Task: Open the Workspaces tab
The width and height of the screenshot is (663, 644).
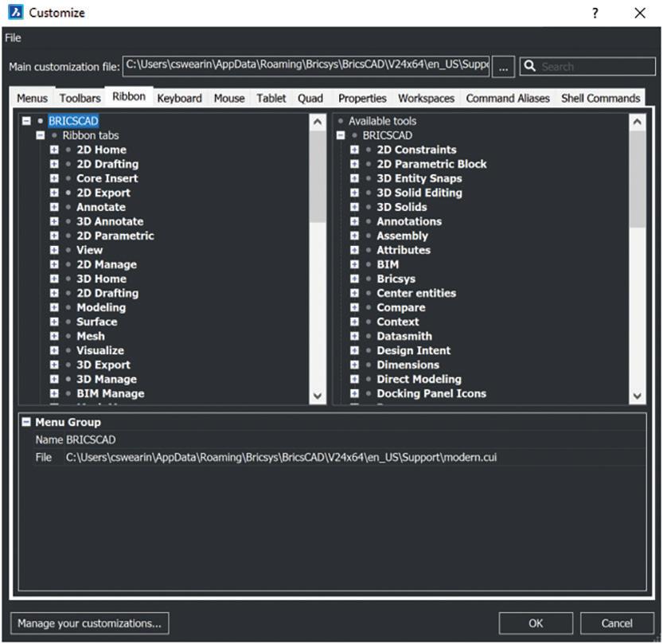Action: click(426, 98)
